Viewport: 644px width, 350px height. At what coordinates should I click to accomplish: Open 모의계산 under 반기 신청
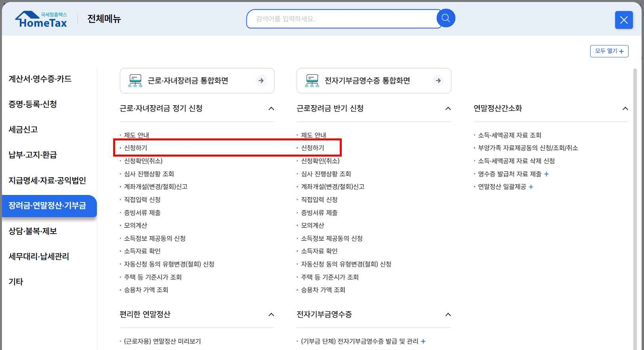[x=313, y=225]
